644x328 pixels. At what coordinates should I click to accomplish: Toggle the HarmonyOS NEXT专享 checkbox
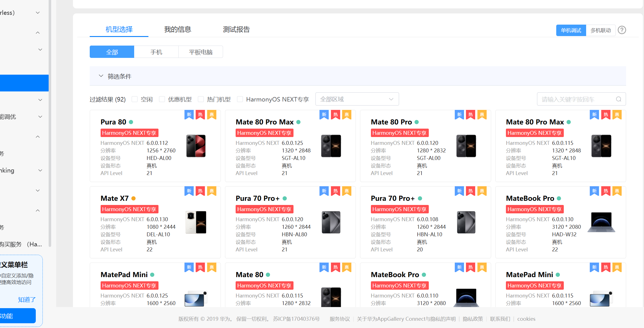tap(240, 99)
